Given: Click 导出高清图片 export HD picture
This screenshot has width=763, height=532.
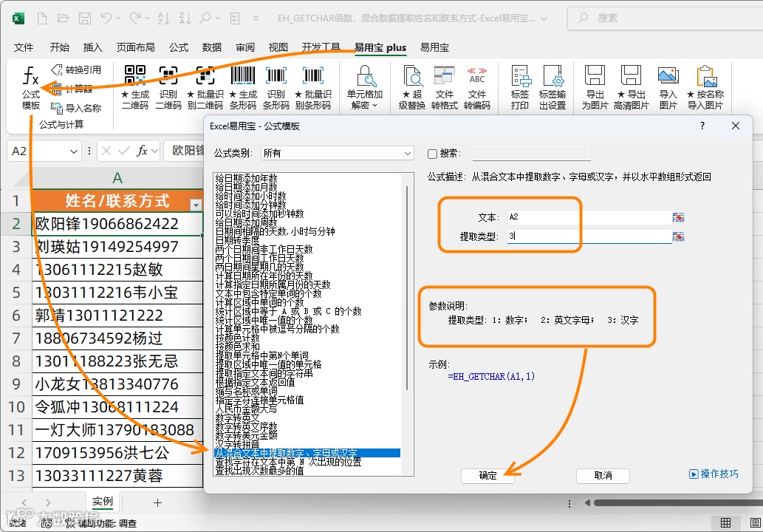Looking at the screenshot, I should pyautogui.click(x=631, y=88).
